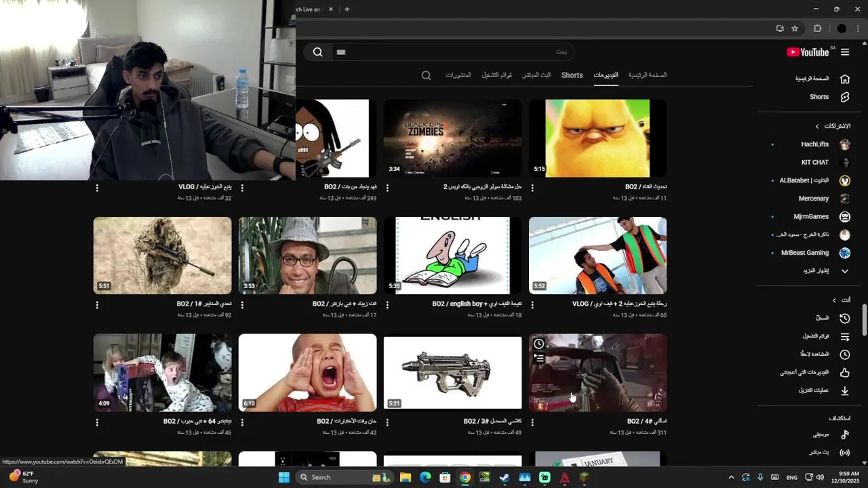Open the Minecraft block icon in taskbar
868x488 pixels.
585,477
